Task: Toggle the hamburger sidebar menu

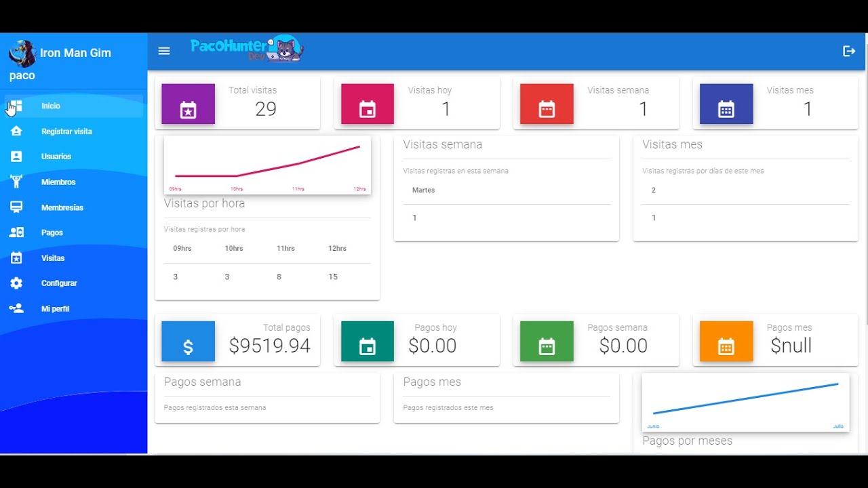Action: (164, 51)
